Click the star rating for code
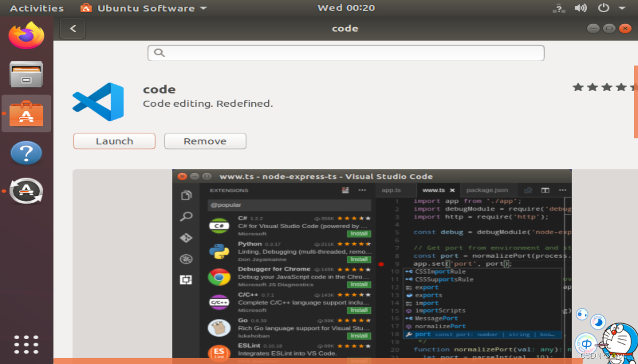 click(x=605, y=87)
